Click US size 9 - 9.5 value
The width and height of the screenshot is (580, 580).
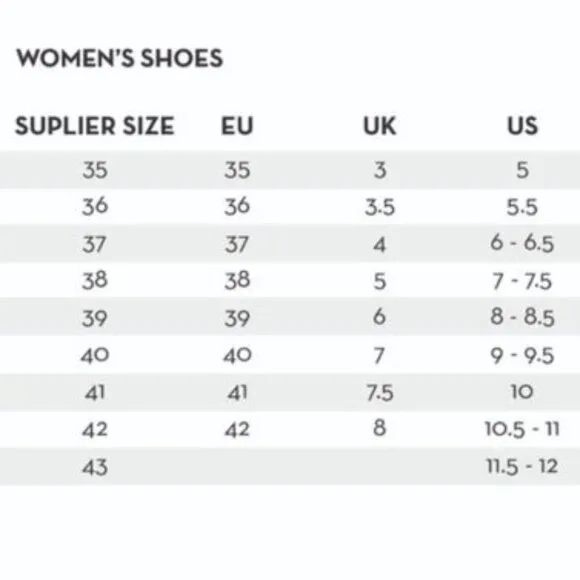522,355
